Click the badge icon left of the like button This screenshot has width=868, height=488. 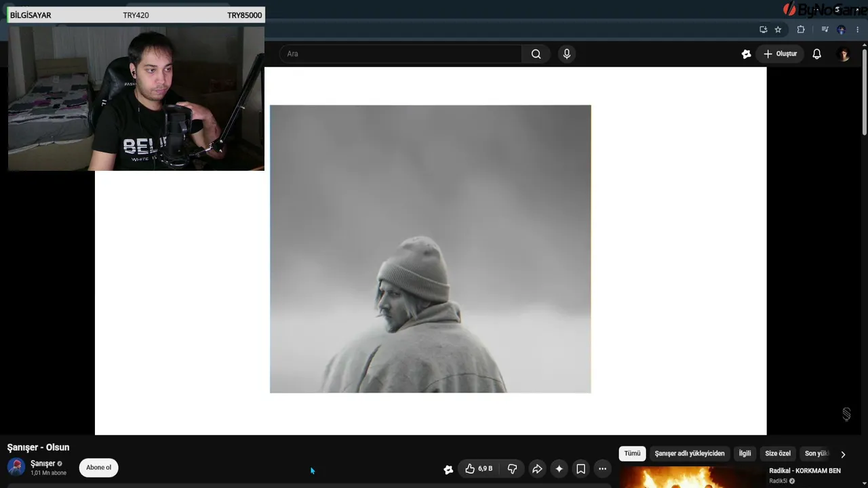448,469
